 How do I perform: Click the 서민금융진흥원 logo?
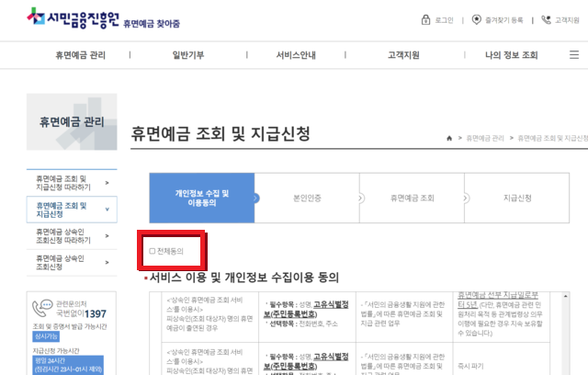point(73,18)
